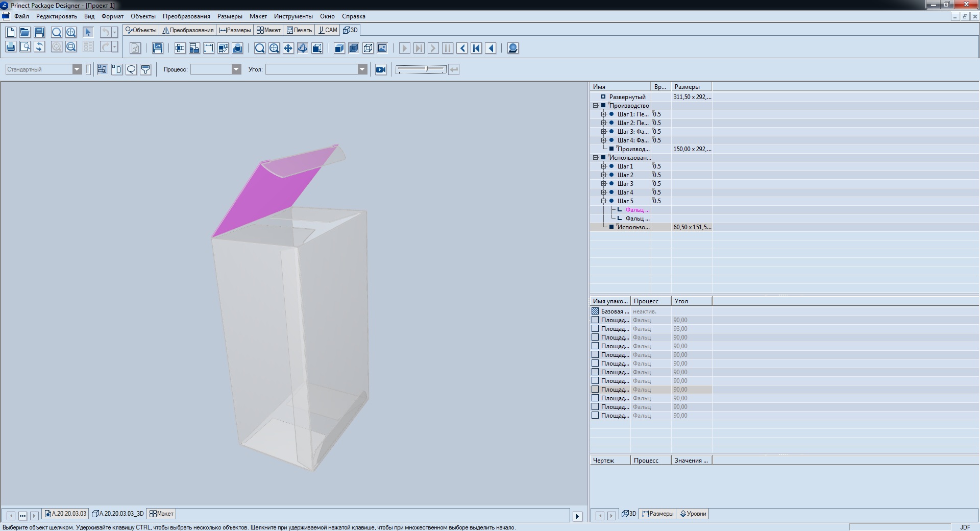Screen dimensions: 980x531
Task: Click the slider thumb in the options bar
Action: point(427,69)
